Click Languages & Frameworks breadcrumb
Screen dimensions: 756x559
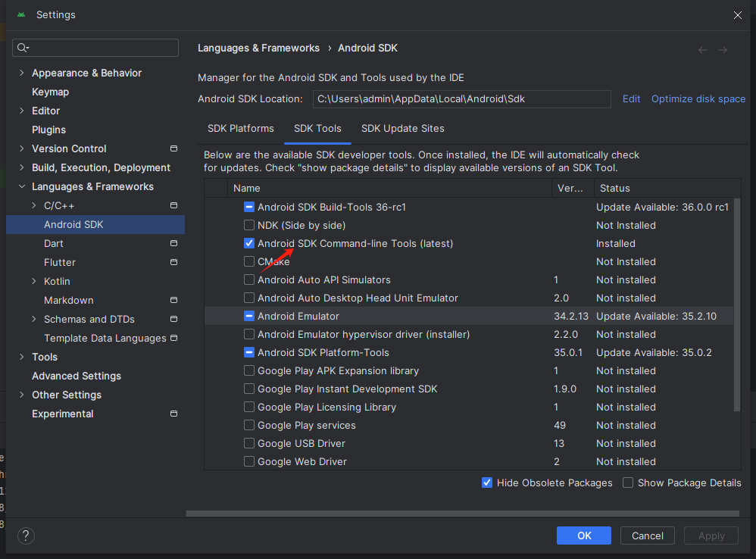tap(258, 48)
